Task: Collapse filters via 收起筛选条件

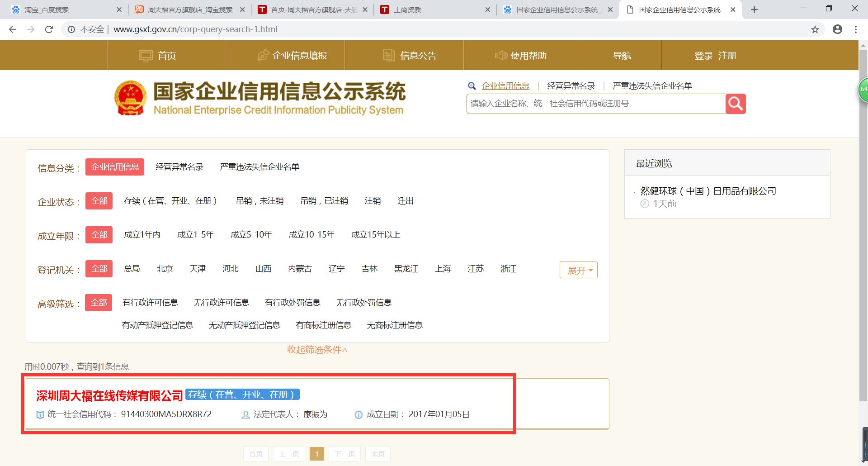Action: click(317, 349)
